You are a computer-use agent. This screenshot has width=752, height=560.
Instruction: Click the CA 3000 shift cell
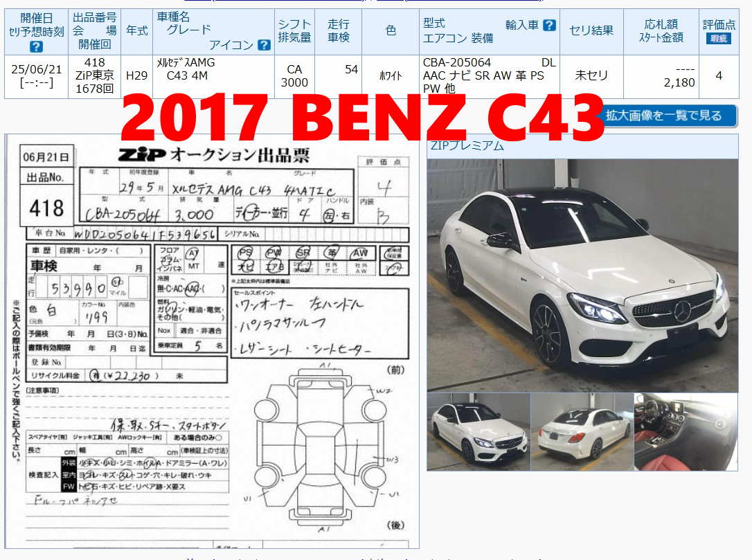[x=294, y=75]
